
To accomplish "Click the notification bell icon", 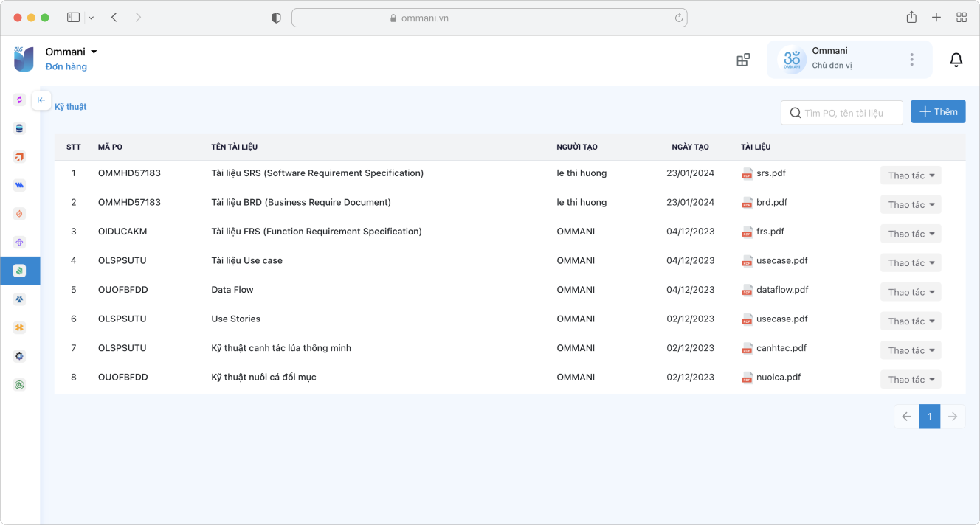I will tap(956, 60).
